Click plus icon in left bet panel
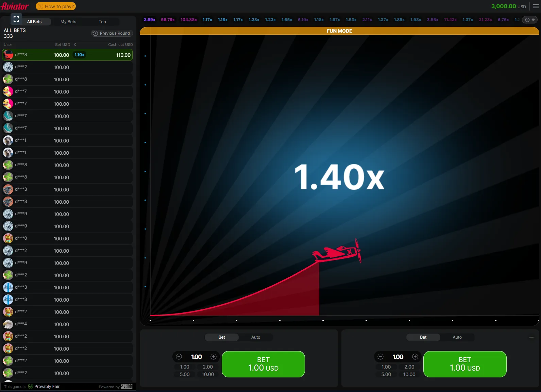Screen dimensions: 541x392 point(214,357)
